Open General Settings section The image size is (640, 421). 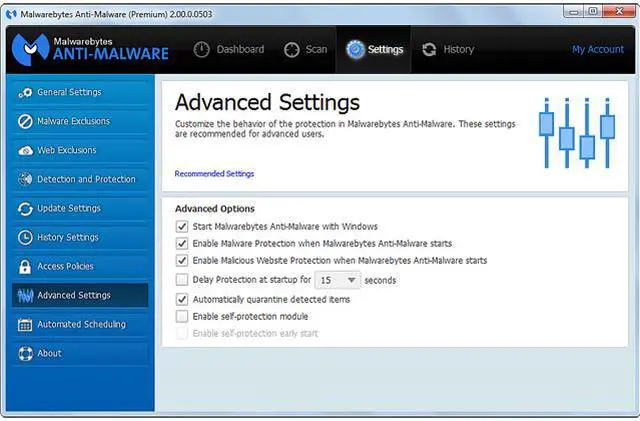tap(80, 92)
